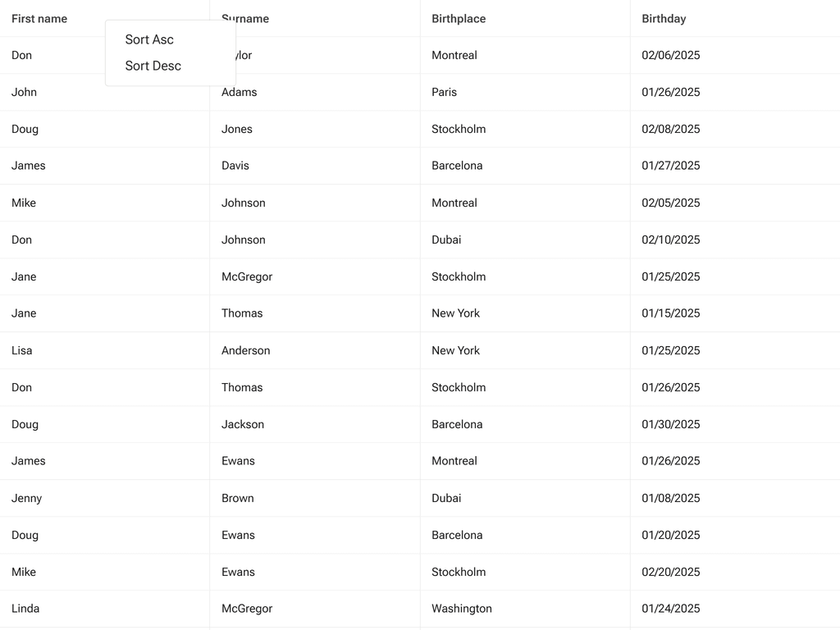840x630 pixels.
Task: Select the surname cell Davis
Action: point(235,166)
